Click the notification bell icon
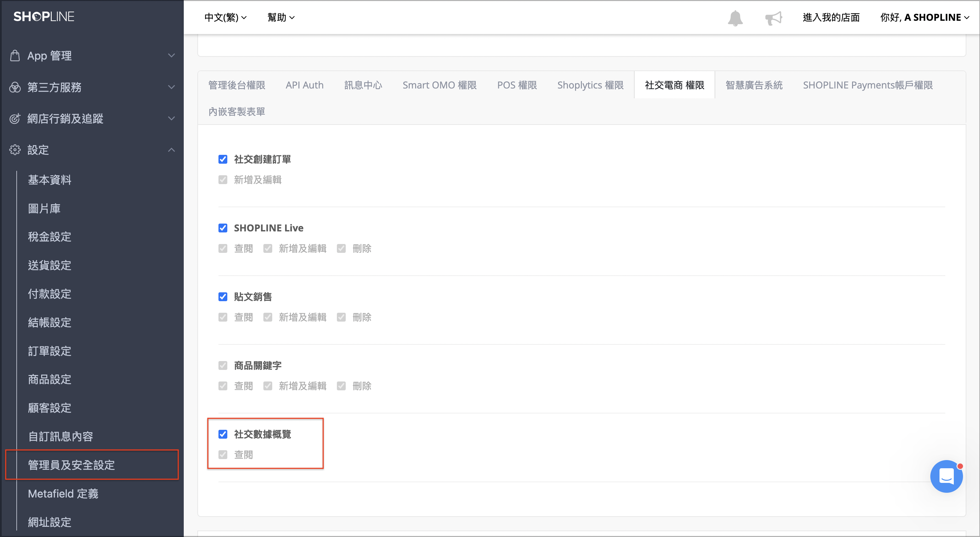This screenshot has width=980, height=537. point(735,18)
